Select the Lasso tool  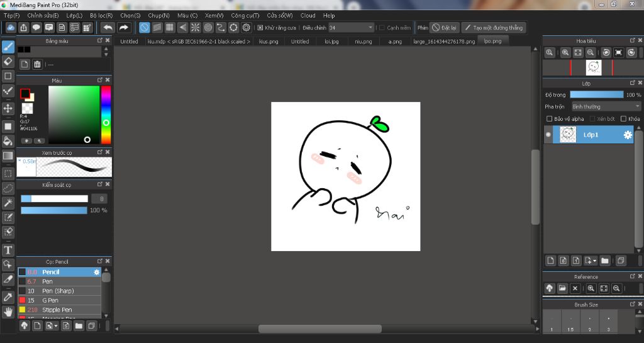(x=8, y=188)
